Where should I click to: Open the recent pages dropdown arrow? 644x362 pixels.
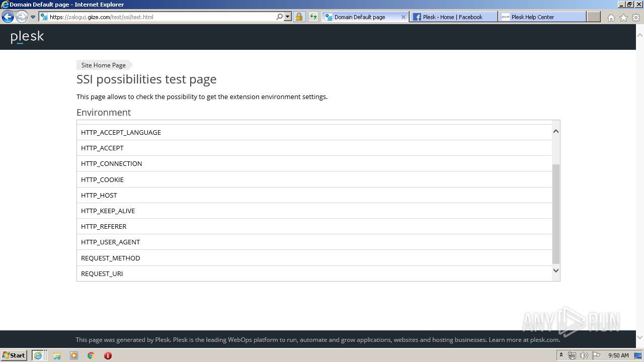[x=33, y=17]
